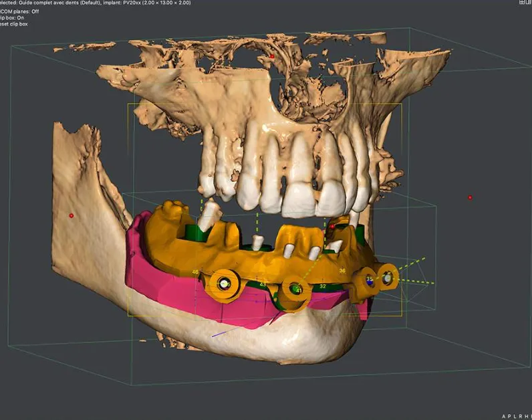This screenshot has width=532, height=420.
Task: Grab the red clip handle above the maxilla
Action: pyautogui.click(x=272, y=57)
